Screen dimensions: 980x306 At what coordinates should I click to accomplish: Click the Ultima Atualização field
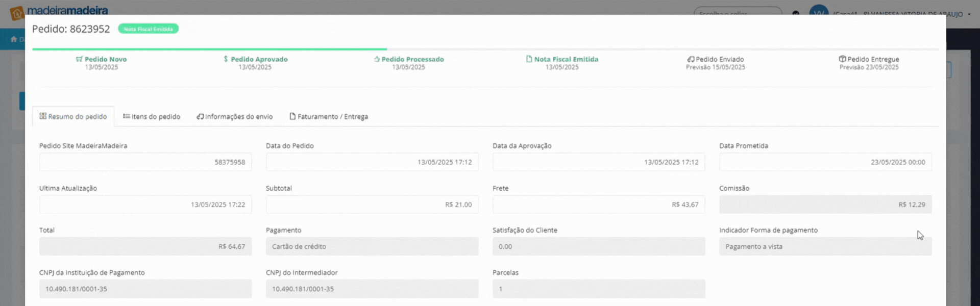coord(145,205)
